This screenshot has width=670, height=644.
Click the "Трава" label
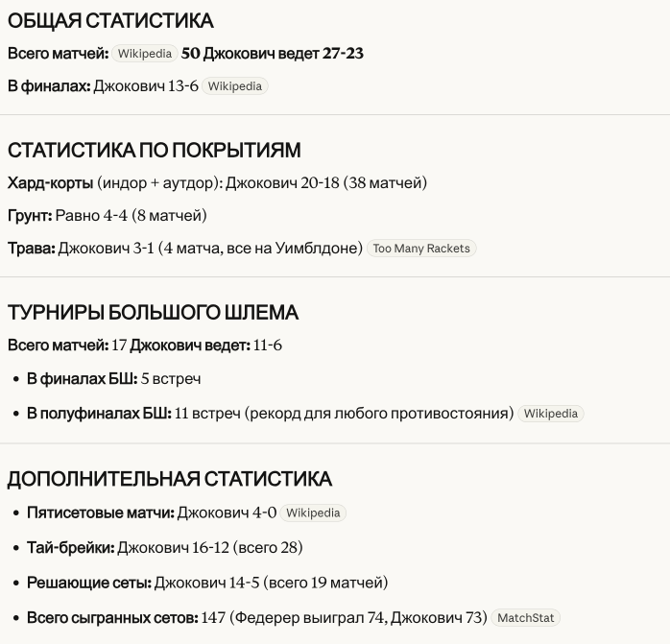pyautogui.click(x=31, y=249)
